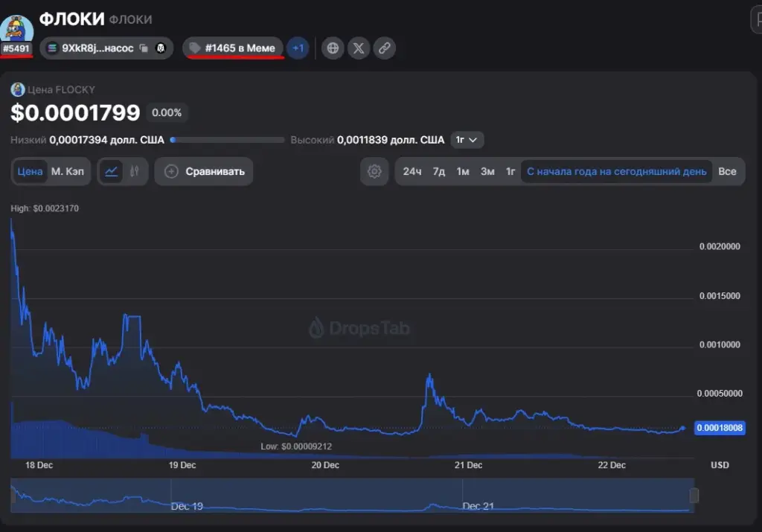Show Все full history range

pyautogui.click(x=727, y=171)
